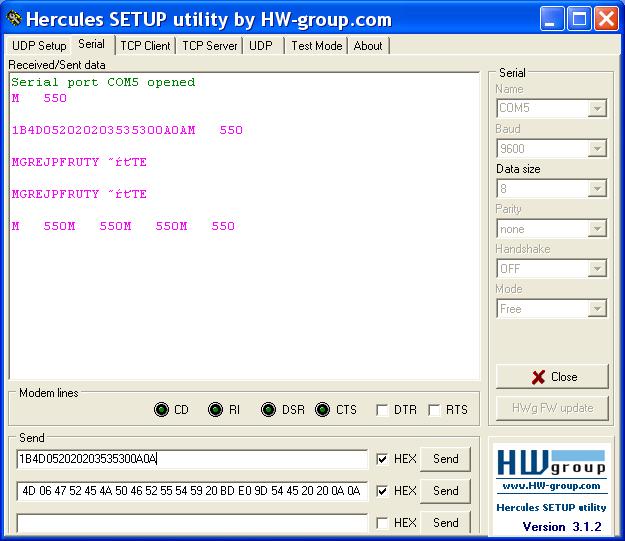
Task: Toggle the RTS checkbox
Action: coord(434,410)
